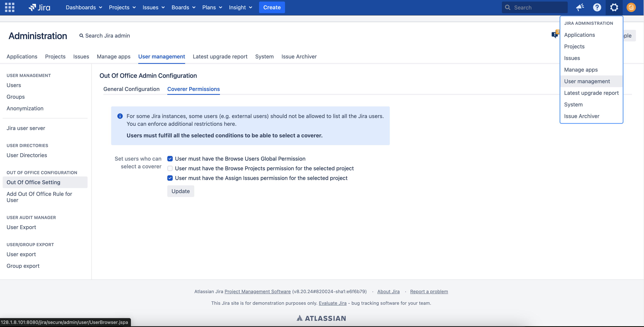Switch to General Configuration tab
This screenshot has width=644, height=327.
[x=131, y=89]
